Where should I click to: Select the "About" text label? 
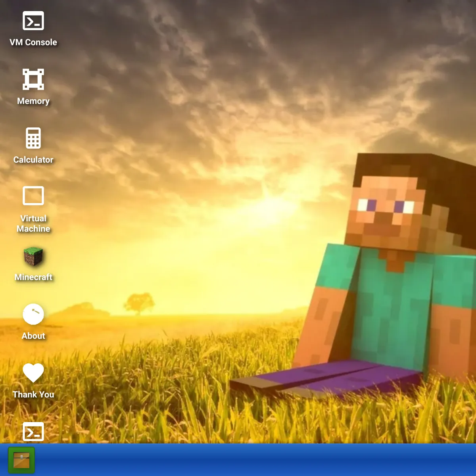(33, 336)
